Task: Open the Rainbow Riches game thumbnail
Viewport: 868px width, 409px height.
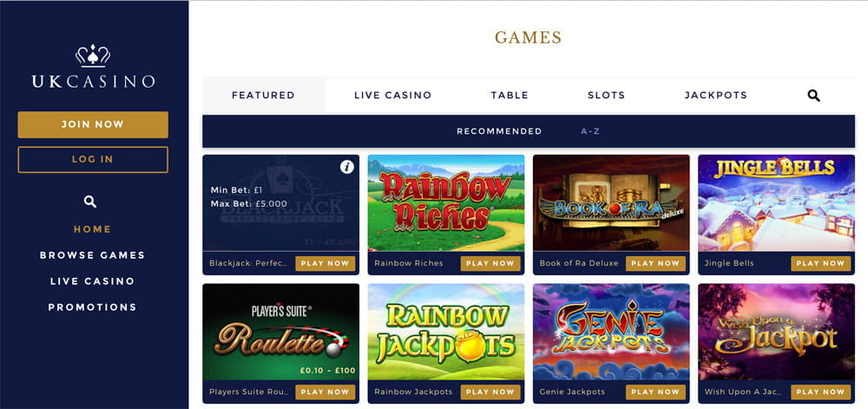Action: 446,202
